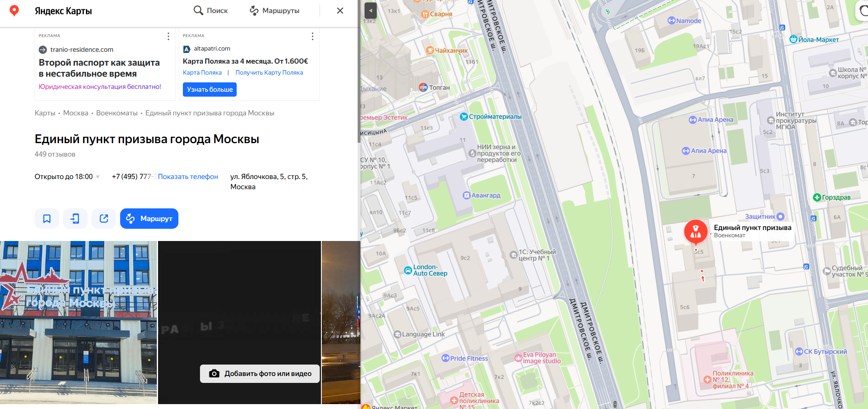This screenshot has height=409, width=868.
Task: Go to the 'Карты' breadcrumb
Action: (45, 113)
